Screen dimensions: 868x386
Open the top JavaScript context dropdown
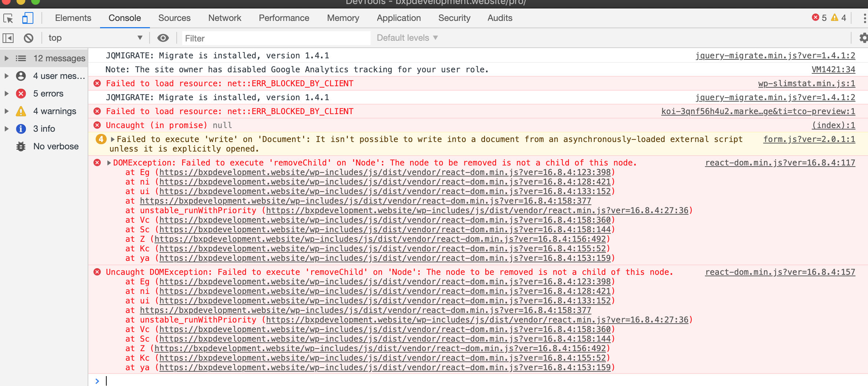pos(95,38)
